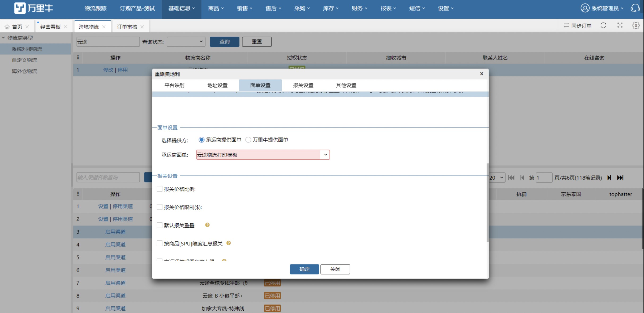Open the 基础信息 menu
Image resolution: width=644 pixels, height=313 pixels.
click(x=182, y=8)
